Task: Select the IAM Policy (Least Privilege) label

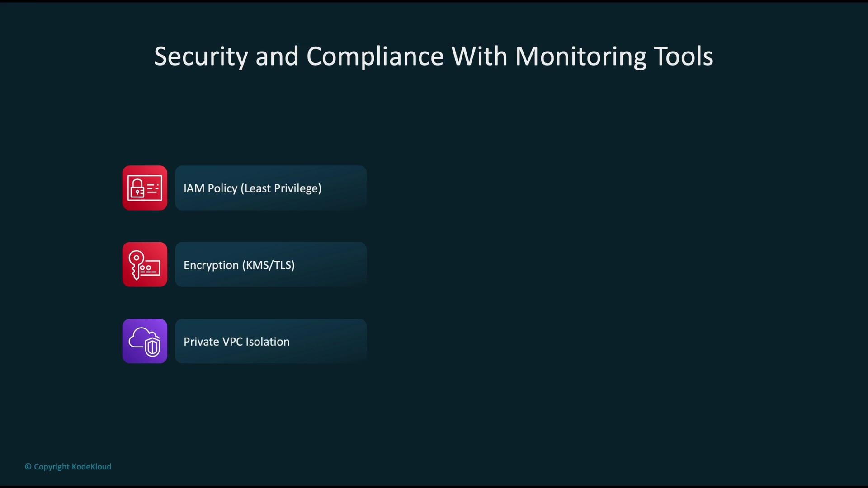Action: (x=252, y=188)
